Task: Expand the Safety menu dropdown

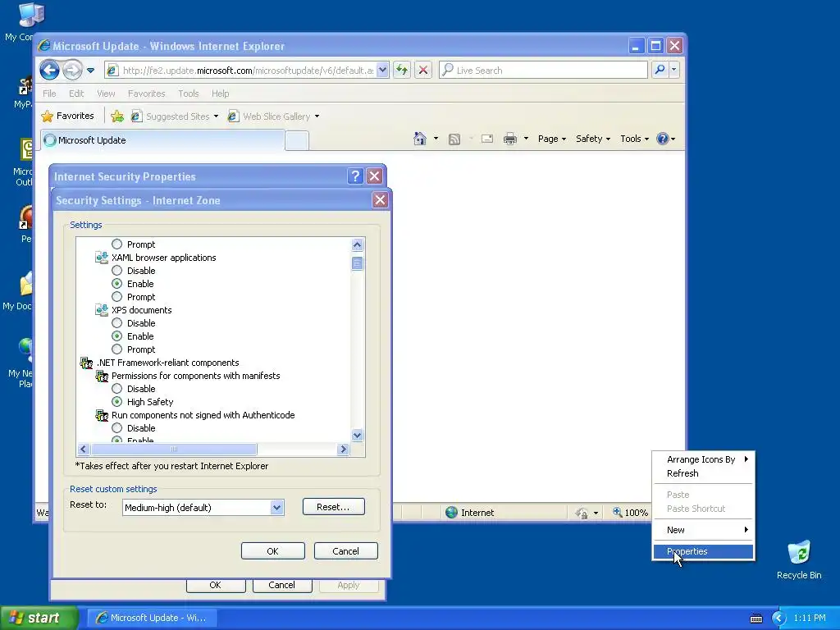Action: (592, 139)
